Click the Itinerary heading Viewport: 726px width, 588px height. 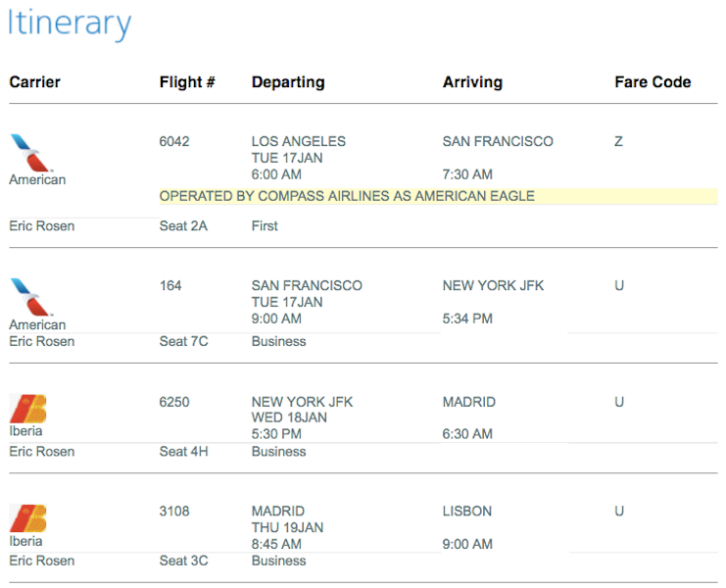(69, 23)
